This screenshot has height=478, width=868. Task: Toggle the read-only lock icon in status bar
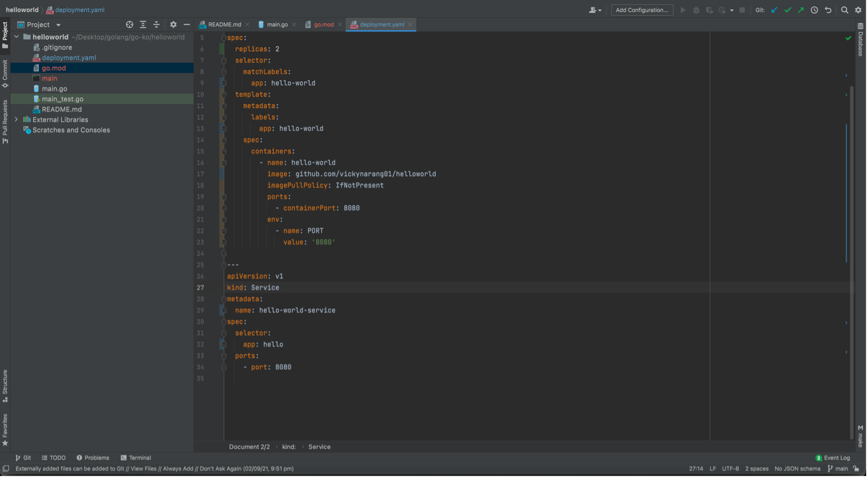coord(856,469)
